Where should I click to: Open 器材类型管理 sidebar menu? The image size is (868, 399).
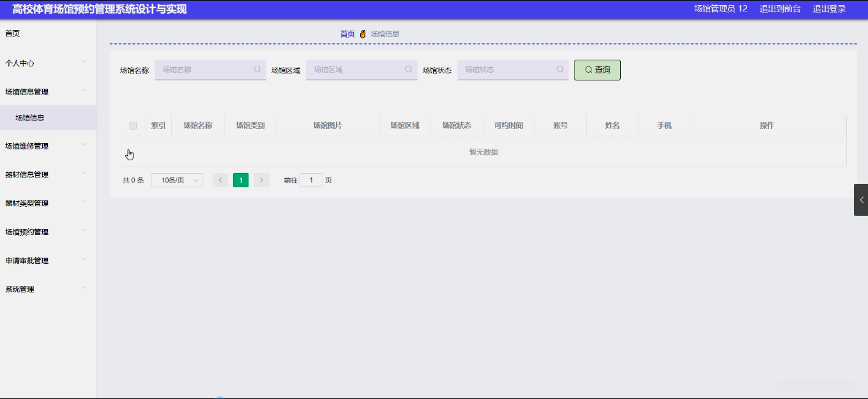48,203
